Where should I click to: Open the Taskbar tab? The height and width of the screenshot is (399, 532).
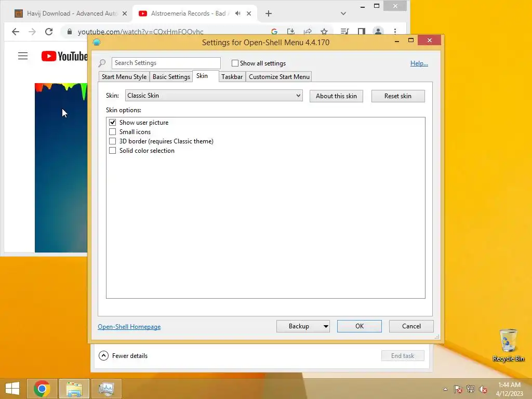click(232, 77)
